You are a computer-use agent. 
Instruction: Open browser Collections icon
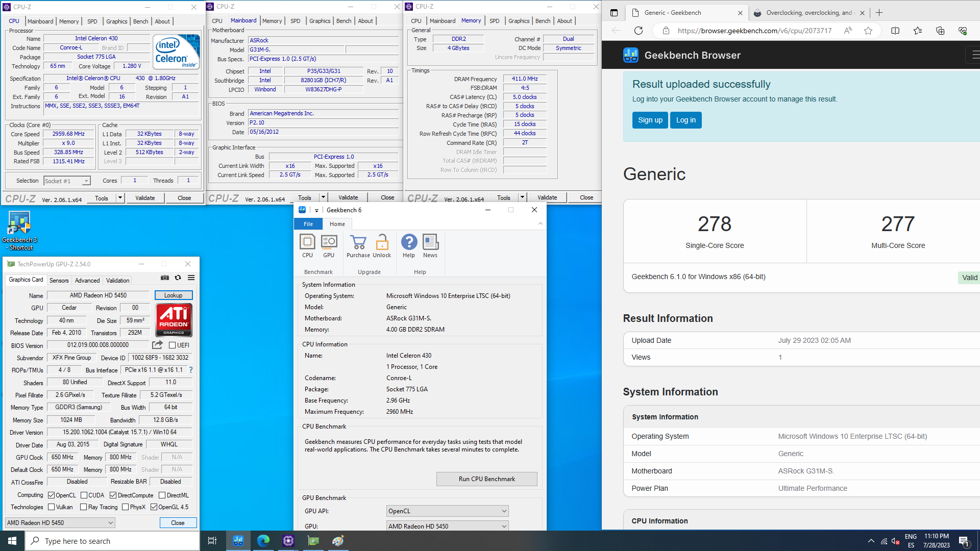(940, 31)
